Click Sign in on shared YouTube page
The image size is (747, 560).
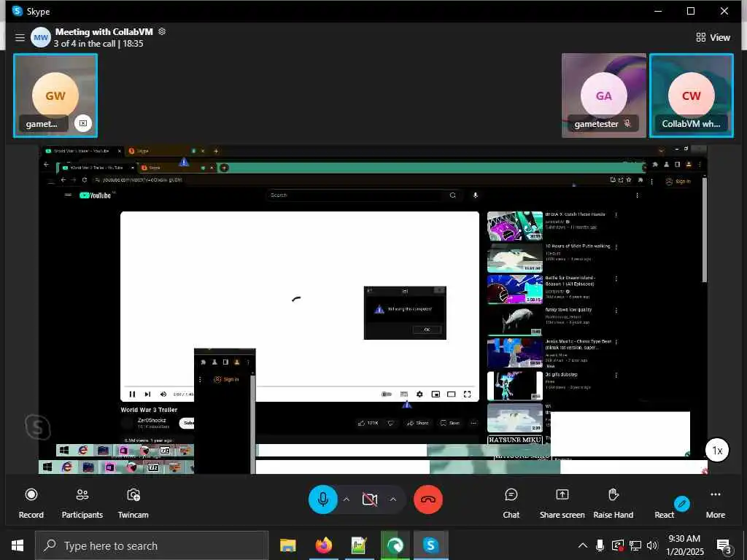[678, 182]
